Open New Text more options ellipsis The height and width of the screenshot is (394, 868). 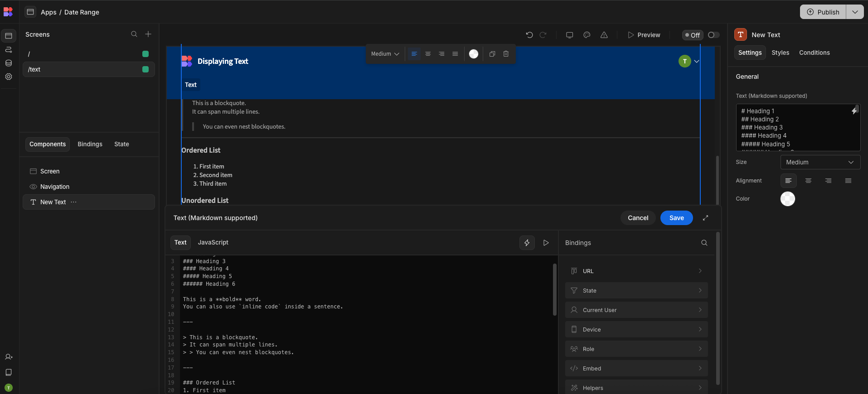click(73, 202)
